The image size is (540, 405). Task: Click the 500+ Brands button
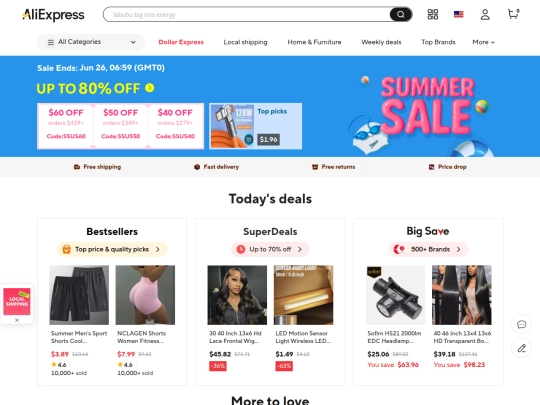(x=428, y=249)
